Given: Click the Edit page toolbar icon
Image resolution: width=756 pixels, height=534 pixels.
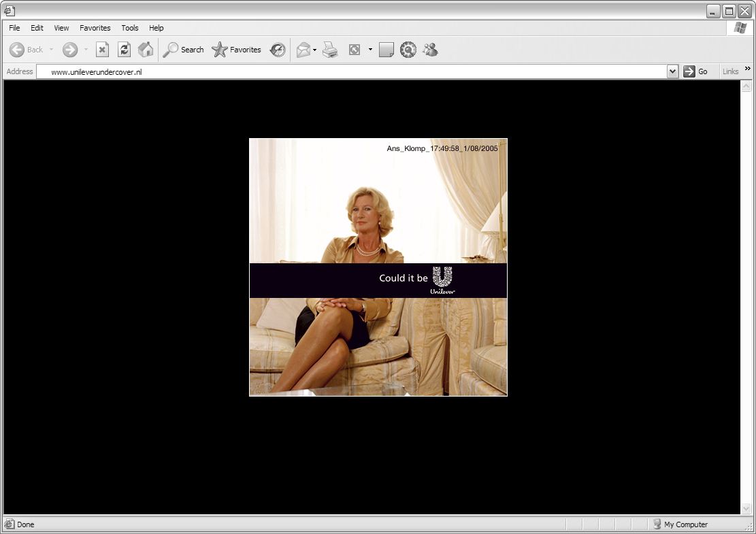Looking at the screenshot, I should click(x=355, y=50).
